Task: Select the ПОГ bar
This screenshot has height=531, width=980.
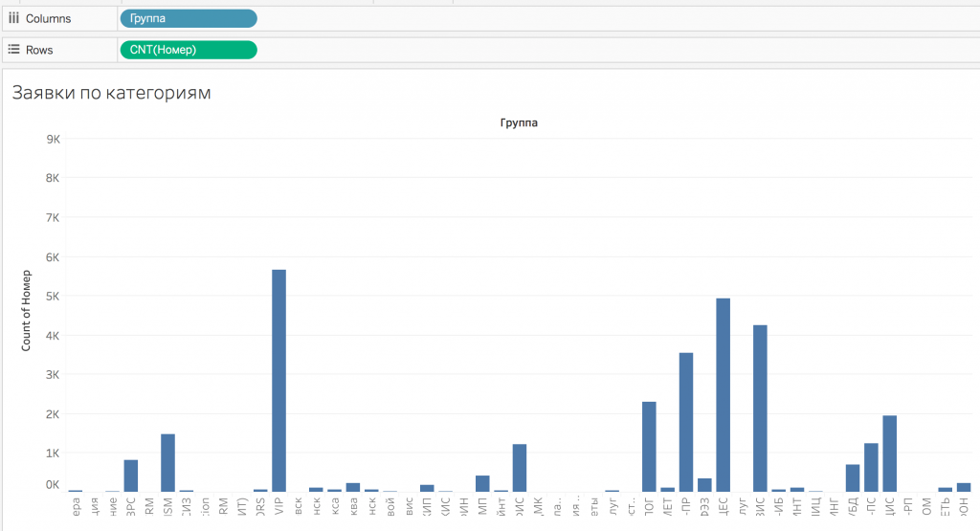Action: [649, 447]
